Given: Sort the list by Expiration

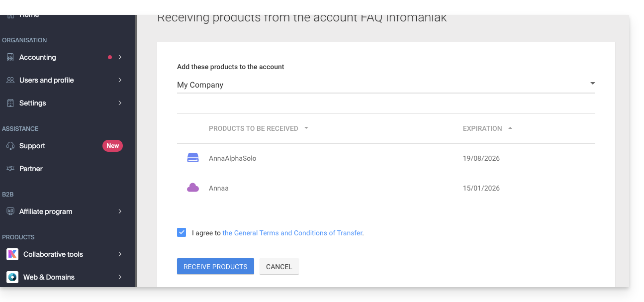Looking at the screenshot, I should click(x=482, y=128).
